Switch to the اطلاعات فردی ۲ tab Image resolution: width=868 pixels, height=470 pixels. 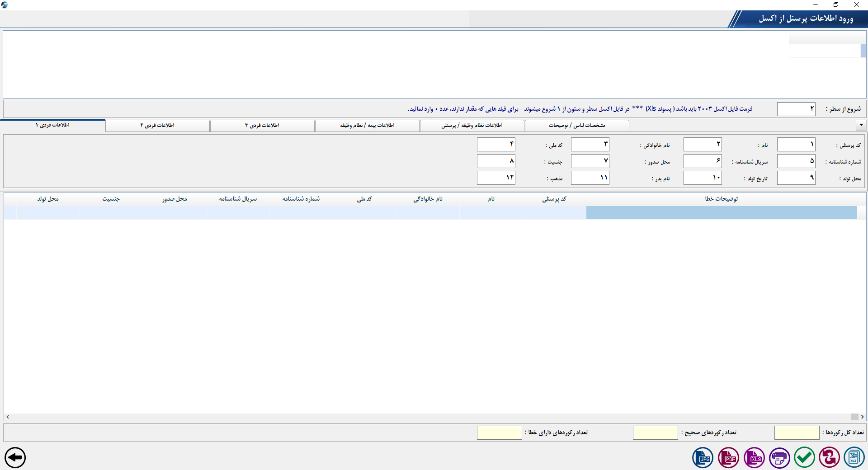(x=157, y=125)
